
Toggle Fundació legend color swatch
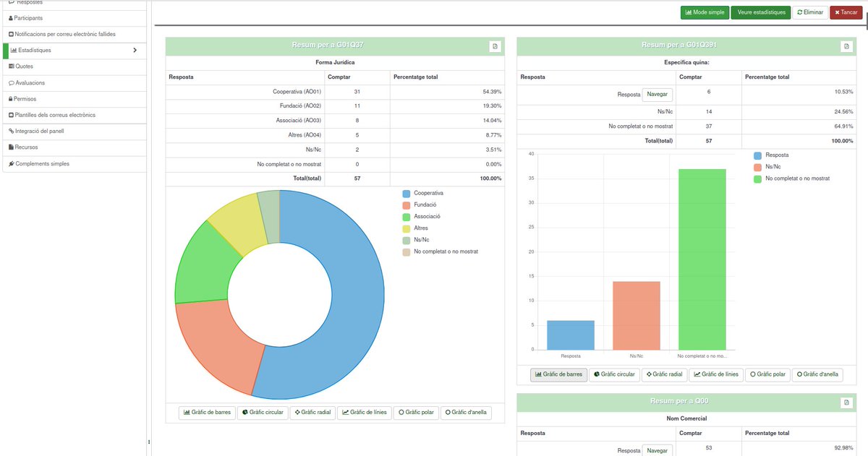tap(407, 205)
